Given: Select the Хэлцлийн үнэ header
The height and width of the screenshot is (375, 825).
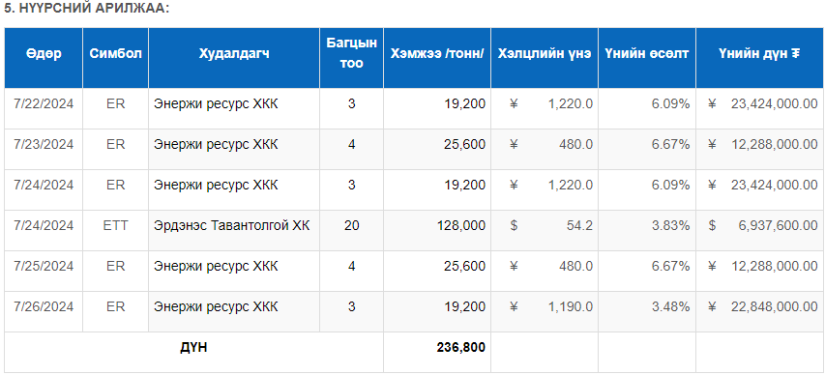Looking at the screenshot, I should pyautogui.click(x=545, y=58).
